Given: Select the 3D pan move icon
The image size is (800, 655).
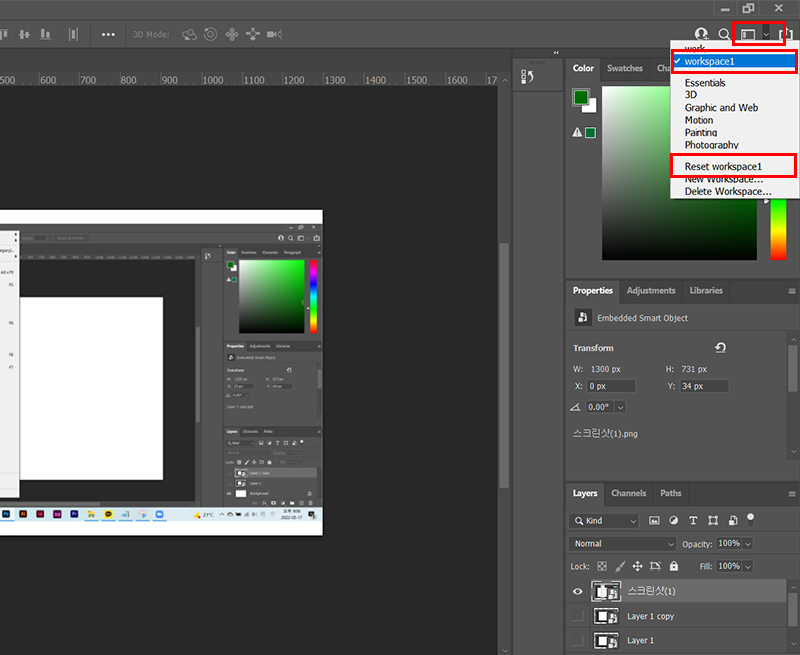Looking at the screenshot, I should point(232,34).
